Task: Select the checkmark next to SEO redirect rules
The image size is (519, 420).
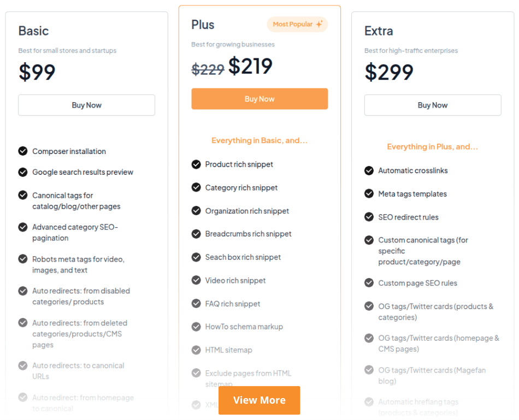Action: [x=369, y=217]
